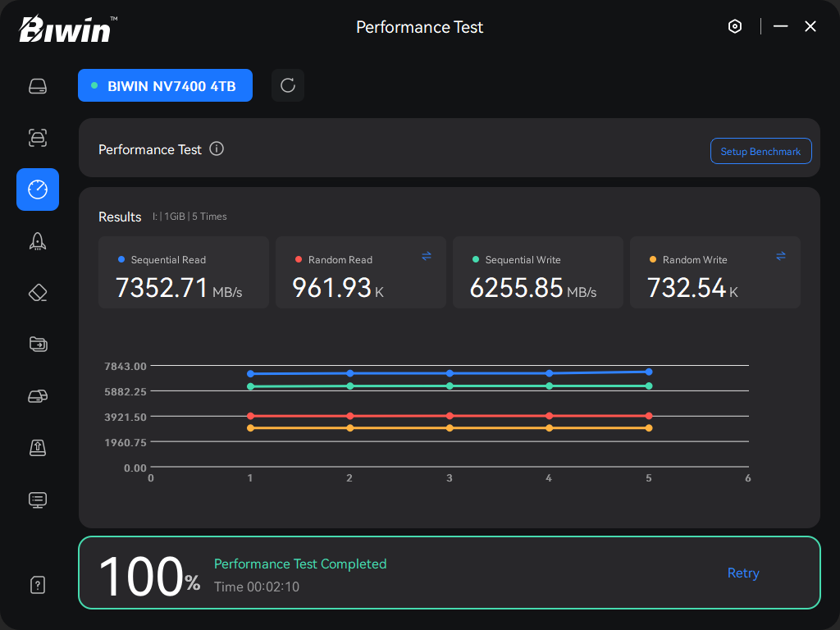Toggle Random Write unit swap arrows
Screen dimensions: 840x630
click(x=781, y=256)
